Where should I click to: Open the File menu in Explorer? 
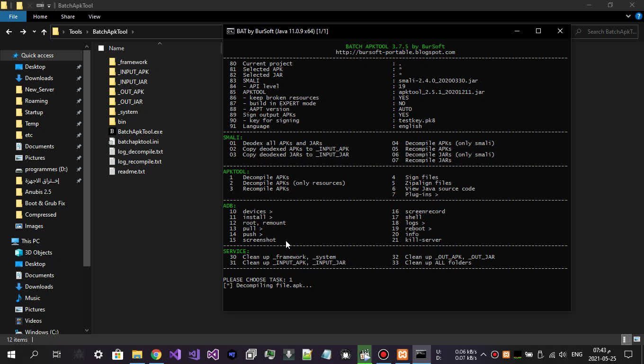(x=13, y=16)
